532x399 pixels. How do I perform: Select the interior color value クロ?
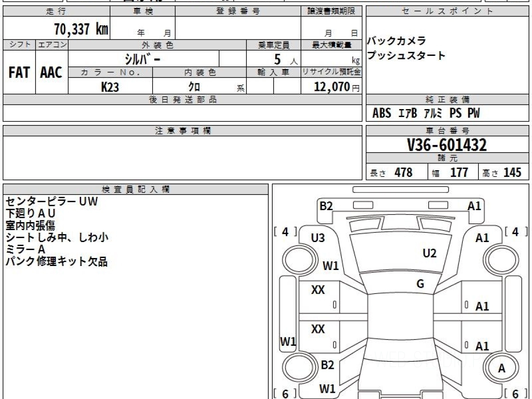click(x=194, y=86)
